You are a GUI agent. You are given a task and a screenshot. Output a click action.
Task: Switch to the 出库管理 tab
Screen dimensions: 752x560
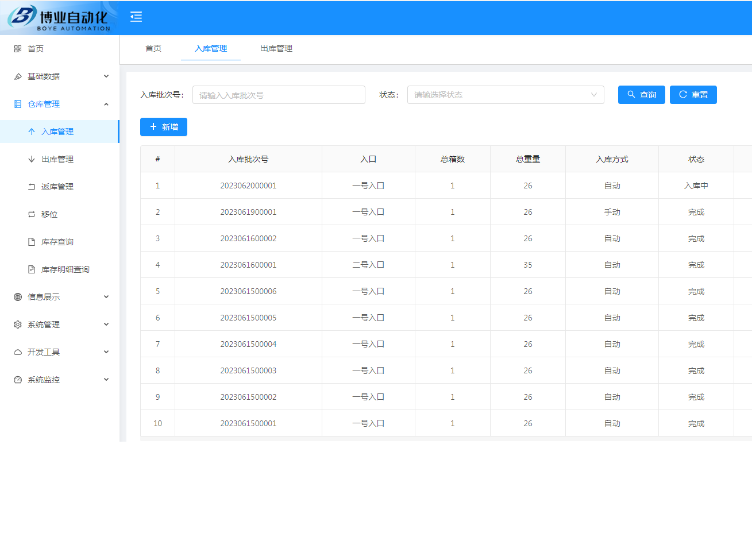[276, 48]
